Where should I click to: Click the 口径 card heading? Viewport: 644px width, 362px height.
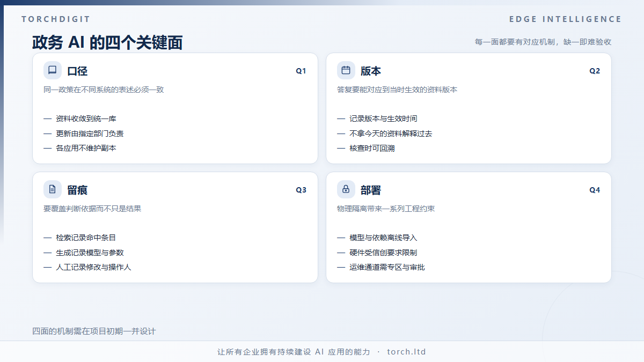(x=77, y=71)
